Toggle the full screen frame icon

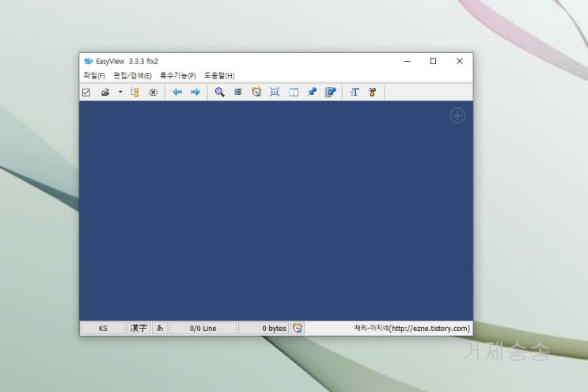tap(275, 92)
